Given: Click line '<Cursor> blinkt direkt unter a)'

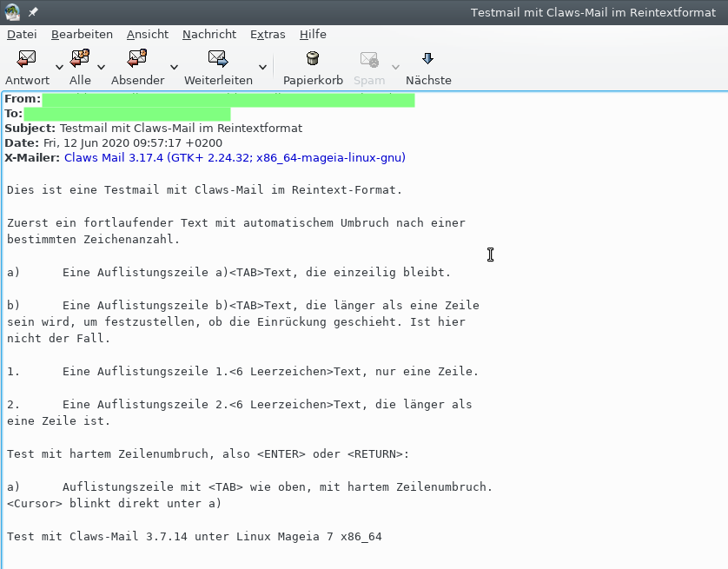Looking at the screenshot, I should click(x=114, y=504).
